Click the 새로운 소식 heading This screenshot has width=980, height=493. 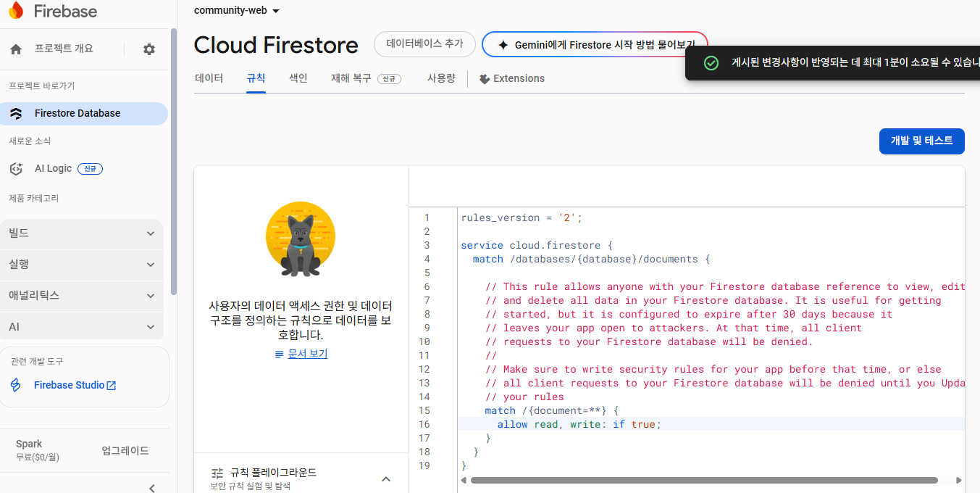pyautogui.click(x=30, y=141)
